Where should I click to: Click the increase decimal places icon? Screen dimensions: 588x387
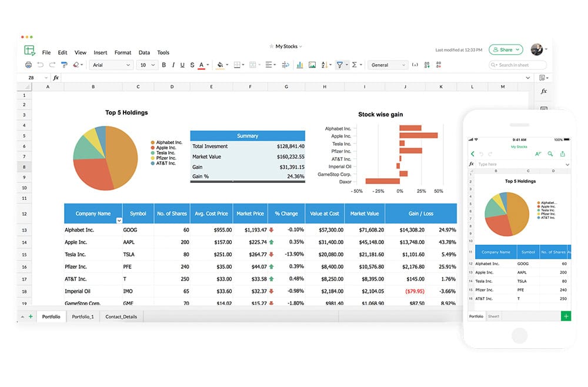click(x=427, y=65)
